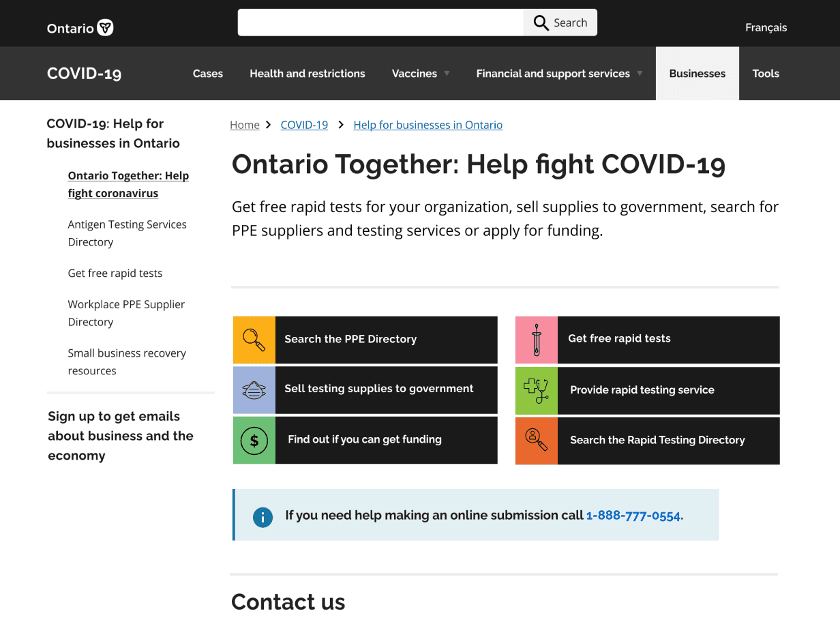Open Get free rapid tests tile
The width and height of the screenshot is (840, 622).
pos(648,339)
